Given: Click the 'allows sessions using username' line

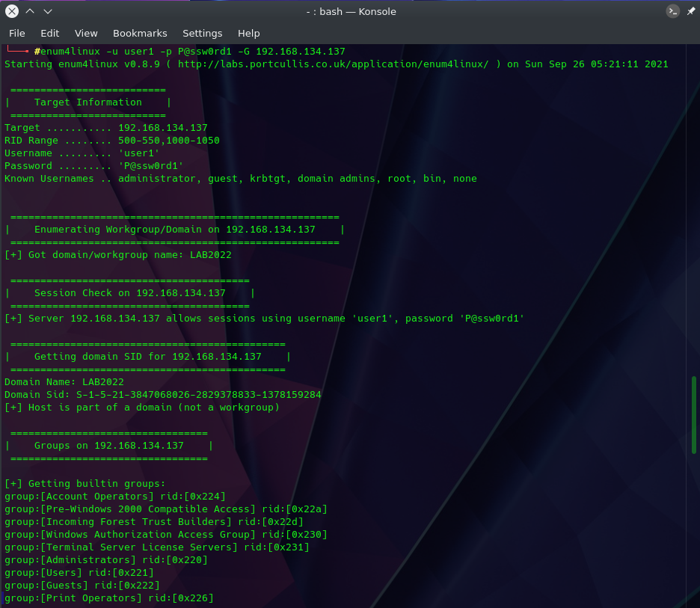Looking at the screenshot, I should coord(264,319).
